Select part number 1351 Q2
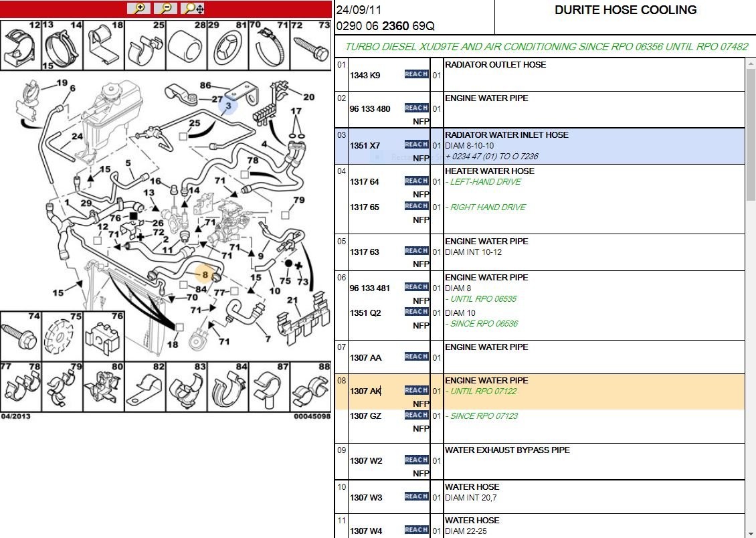756x538 pixels. [365, 313]
